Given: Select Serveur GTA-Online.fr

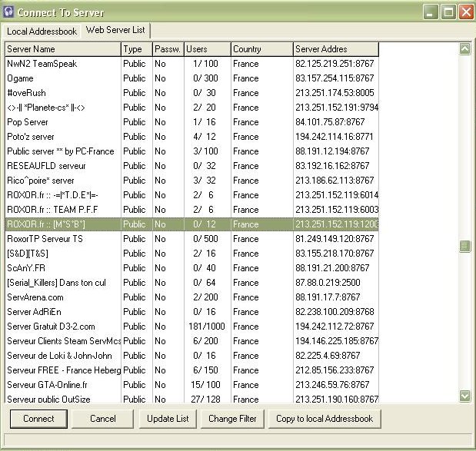Looking at the screenshot, I should tap(191, 385).
